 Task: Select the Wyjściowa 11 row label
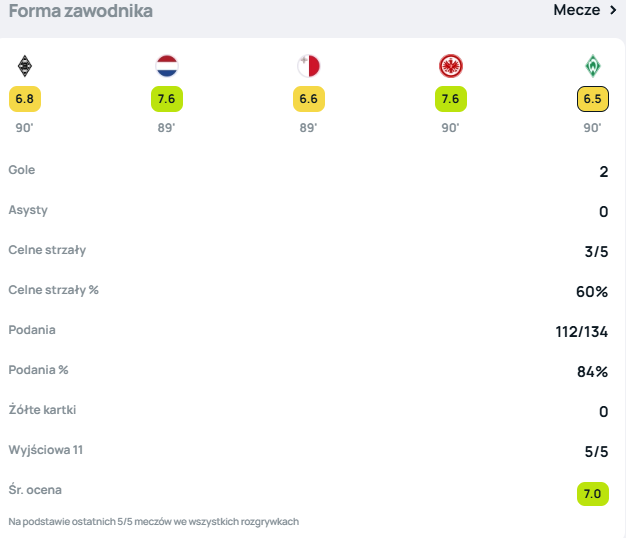[45, 450]
